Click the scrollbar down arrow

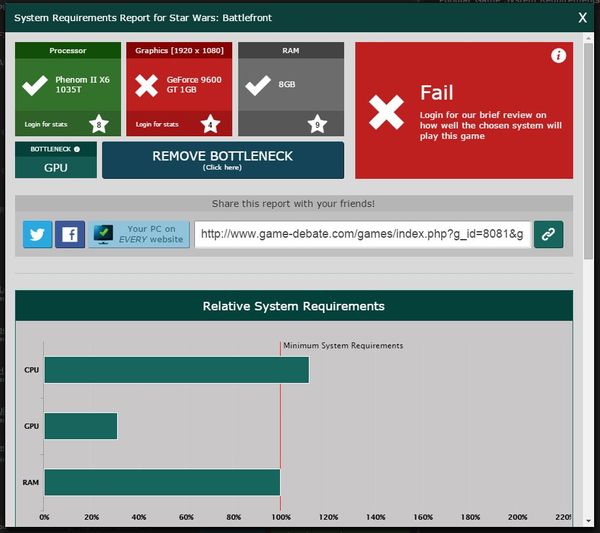588,521
